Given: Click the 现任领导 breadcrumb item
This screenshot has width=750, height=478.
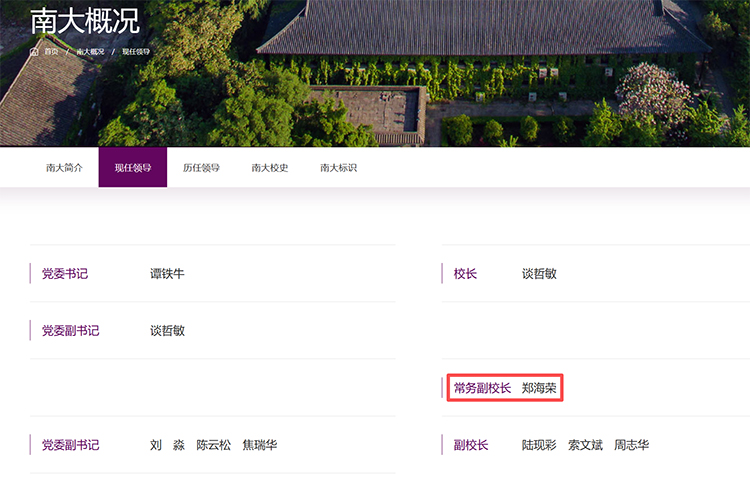Looking at the screenshot, I should coord(135,51).
